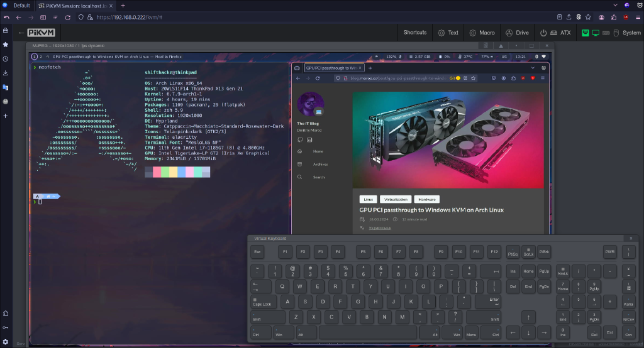The image size is (644, 348).
Task: Click the PiKVM logo
Action: (x=41, y=33)
